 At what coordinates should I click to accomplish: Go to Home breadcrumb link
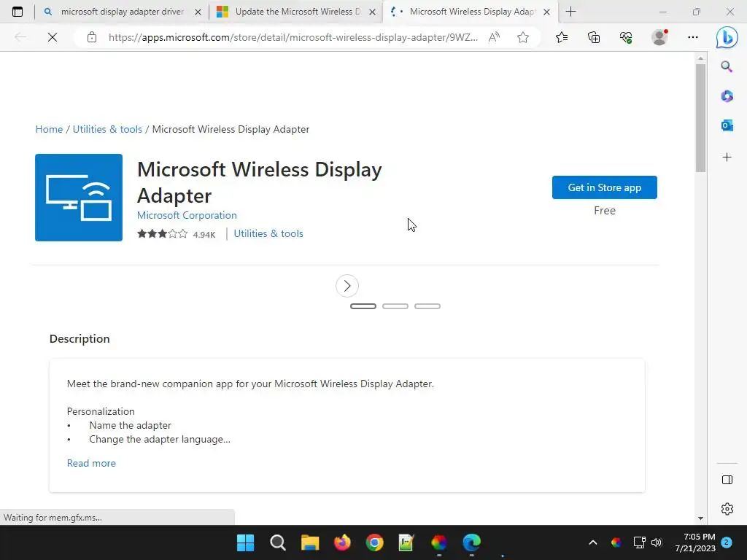49,130
